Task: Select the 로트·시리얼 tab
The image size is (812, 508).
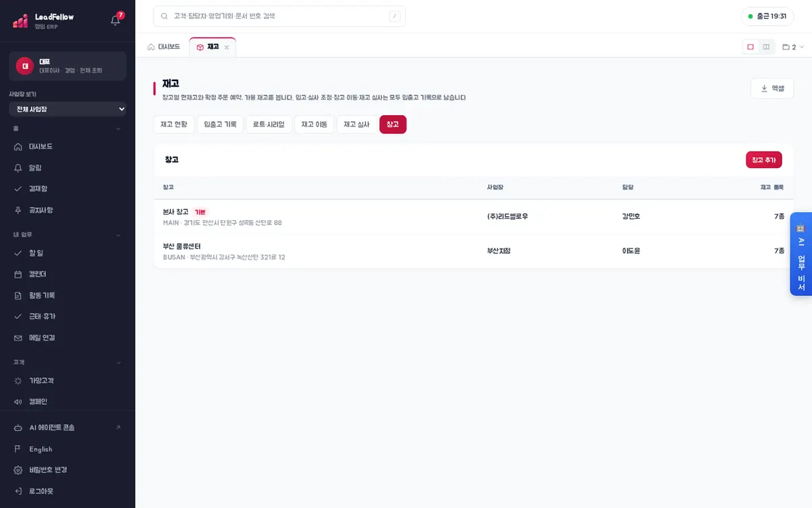Action: pos(269,125)
